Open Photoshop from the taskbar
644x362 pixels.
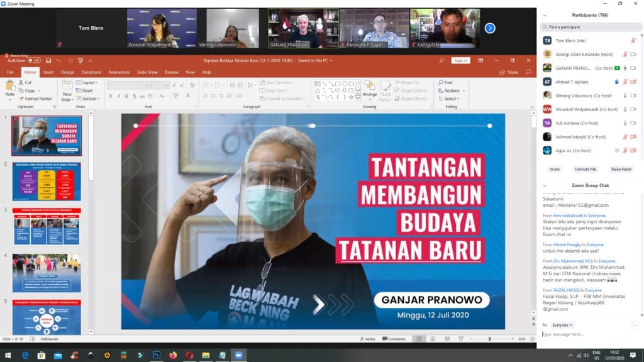click(x=157, y=355)
